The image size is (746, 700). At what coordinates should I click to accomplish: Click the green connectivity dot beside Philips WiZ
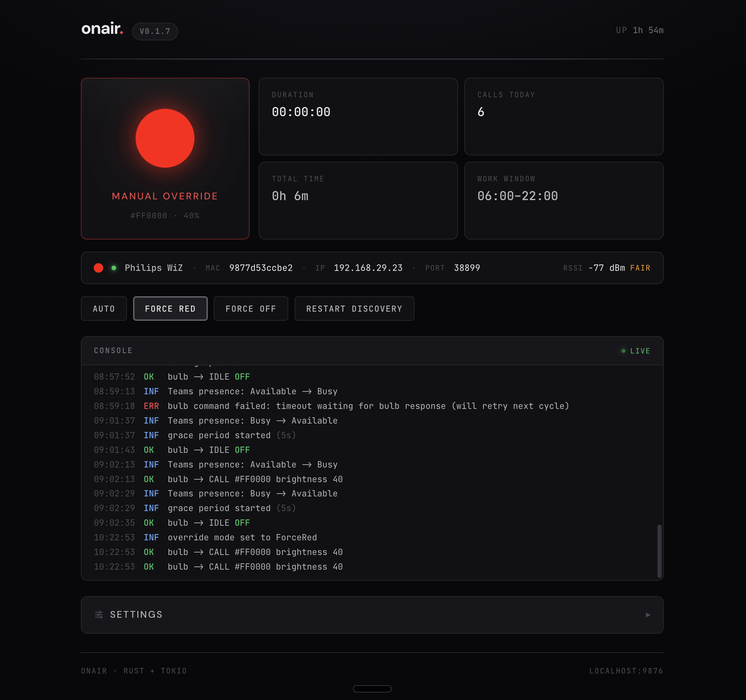point(114,268)
